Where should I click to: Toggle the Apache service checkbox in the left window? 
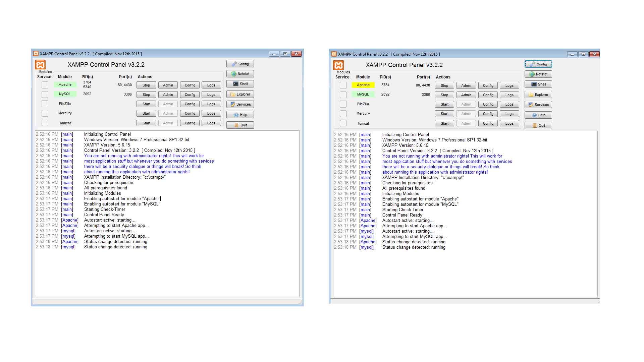[45, 85]
